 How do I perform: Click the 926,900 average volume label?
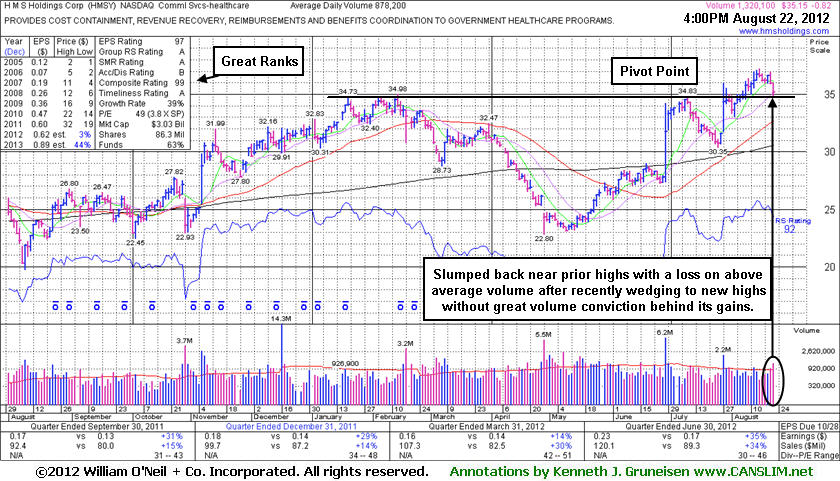point(345,364)
